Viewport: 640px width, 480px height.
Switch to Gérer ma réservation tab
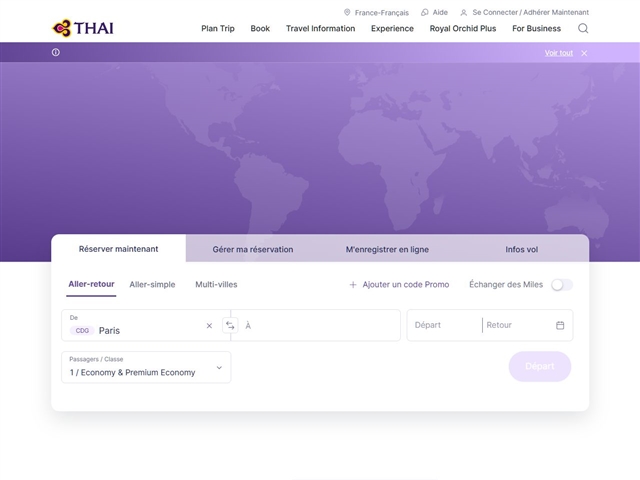[x=253, y=249]
